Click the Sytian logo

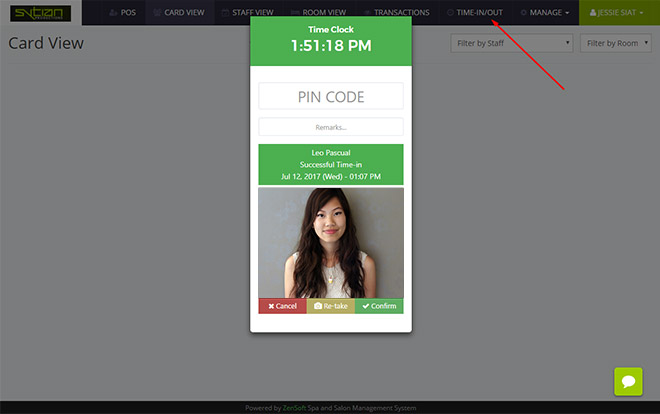(40, 13)
